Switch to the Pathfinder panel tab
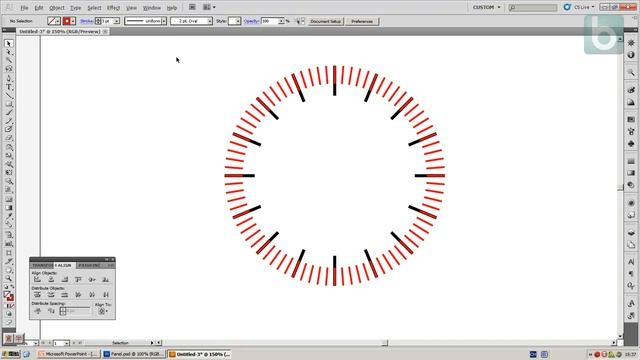The height and width of the screenshot is (360, 640). point(89,265)
